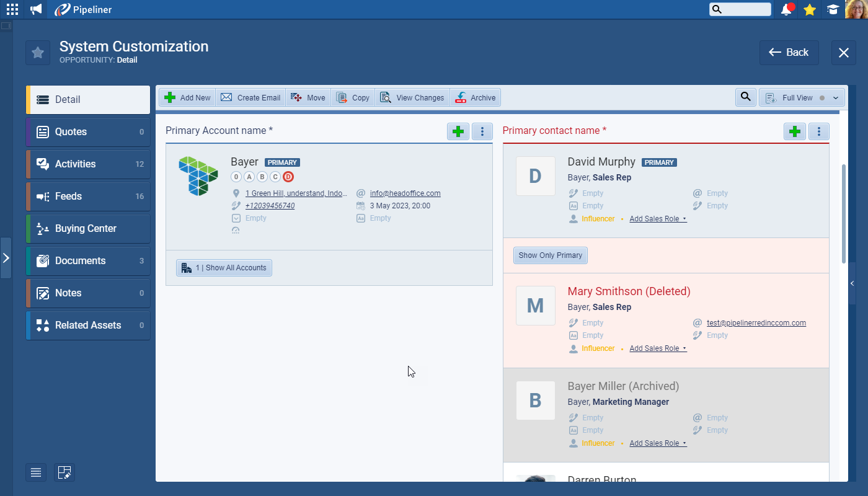The width and height of the screenshot is (868, 496).
Task: Expand the left collapsed side panel arrow
Action: pos(6,258)
